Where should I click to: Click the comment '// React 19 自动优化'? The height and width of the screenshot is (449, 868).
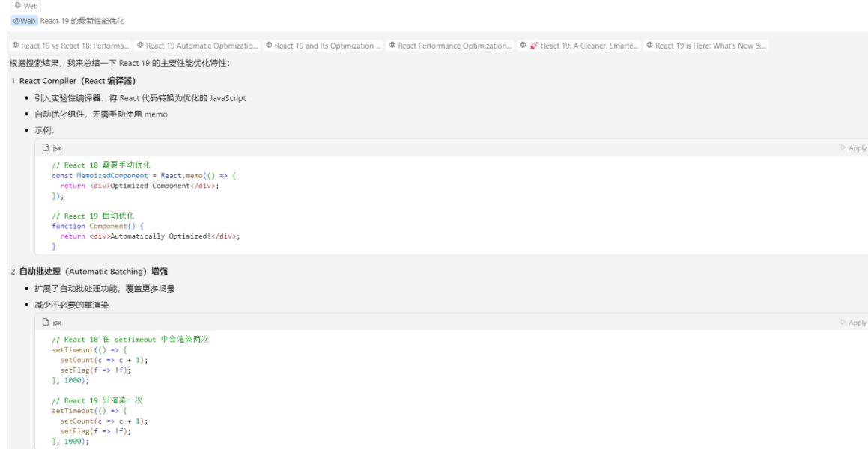[93, 216]
